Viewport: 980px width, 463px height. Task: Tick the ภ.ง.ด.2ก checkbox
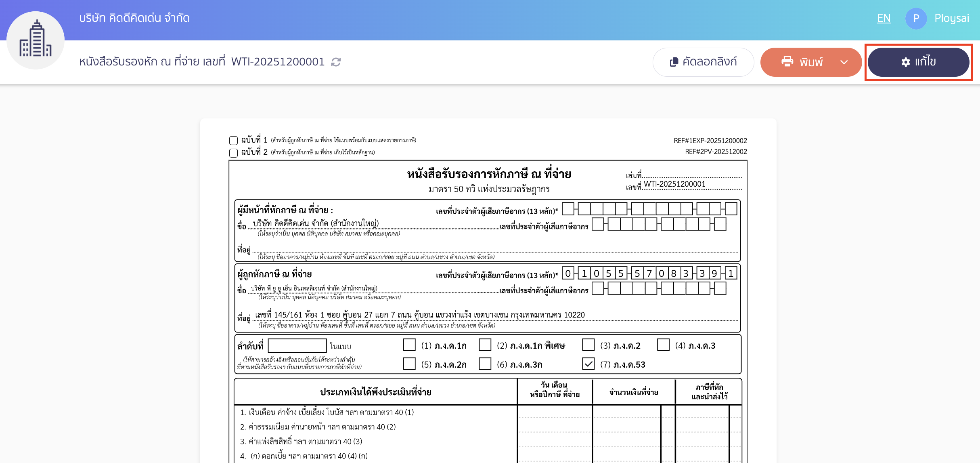click(409, 364)
